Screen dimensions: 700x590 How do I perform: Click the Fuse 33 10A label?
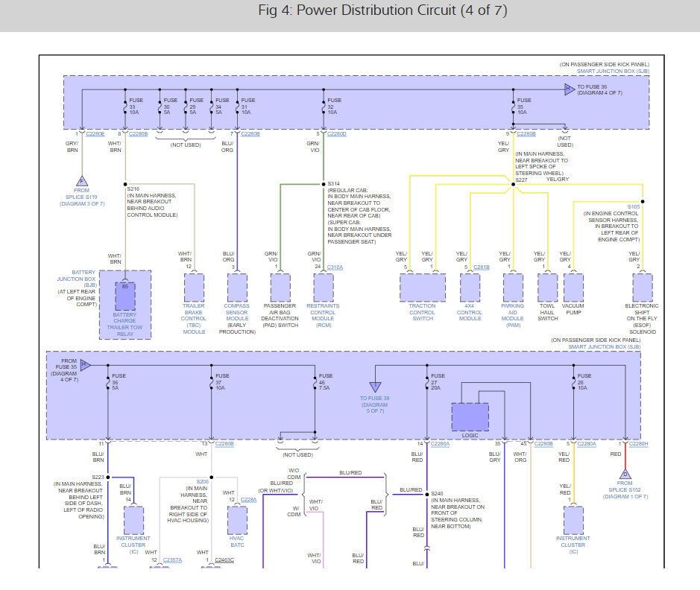(x=136, y=106)
